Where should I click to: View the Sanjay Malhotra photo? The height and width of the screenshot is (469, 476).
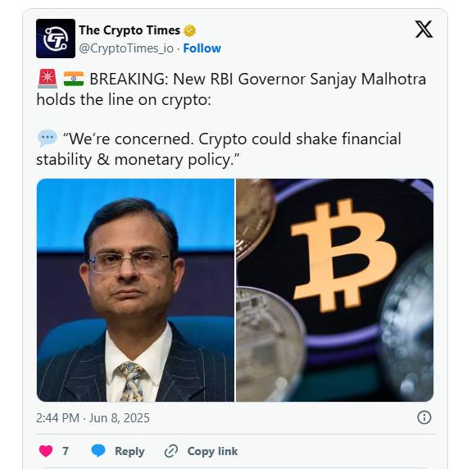pos(135,290)
